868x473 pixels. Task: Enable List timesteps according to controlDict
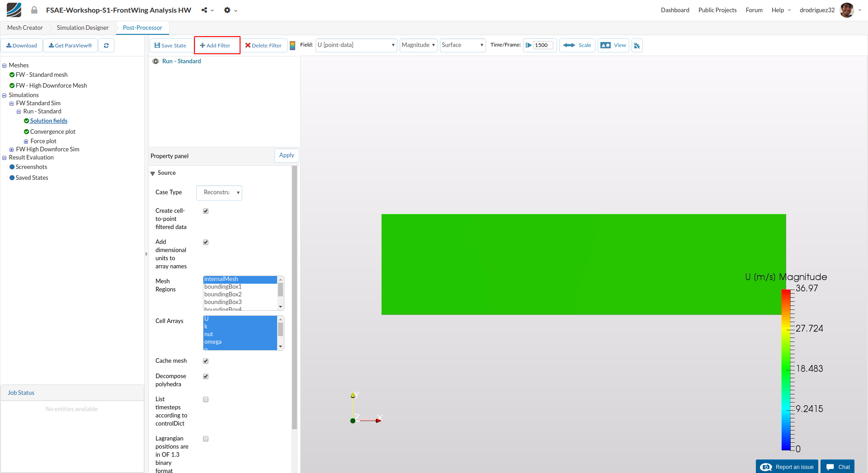(x=206, y=399)
